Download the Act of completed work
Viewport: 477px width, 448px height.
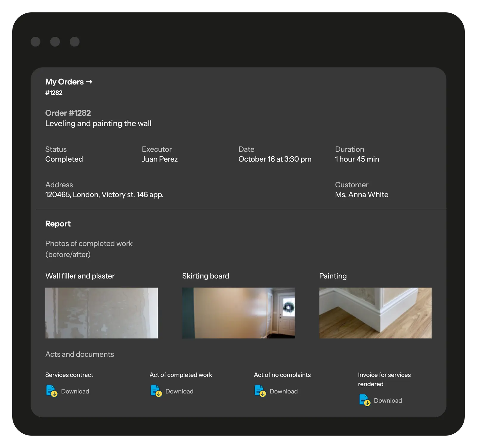(179, 391)
